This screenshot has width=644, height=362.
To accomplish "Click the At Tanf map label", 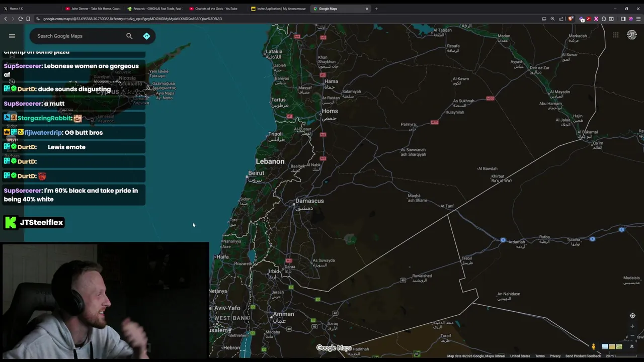I will (x=447, y=206).
